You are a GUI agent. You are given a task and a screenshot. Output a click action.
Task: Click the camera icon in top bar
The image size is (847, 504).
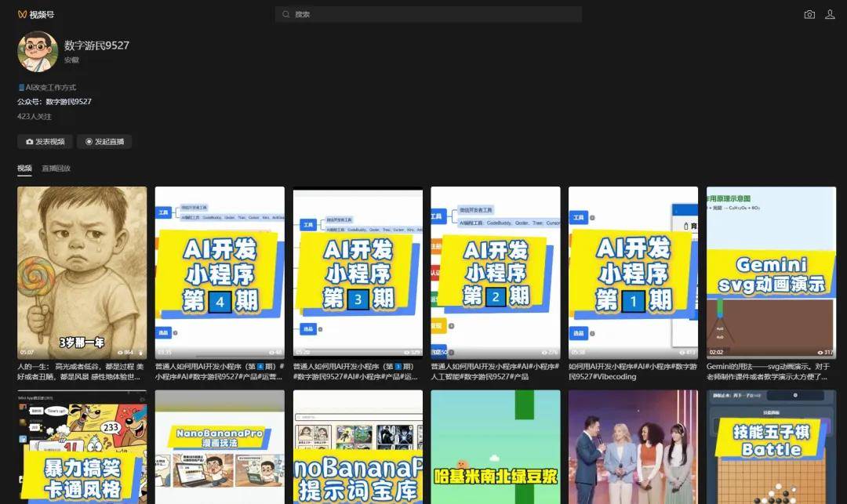809,15
